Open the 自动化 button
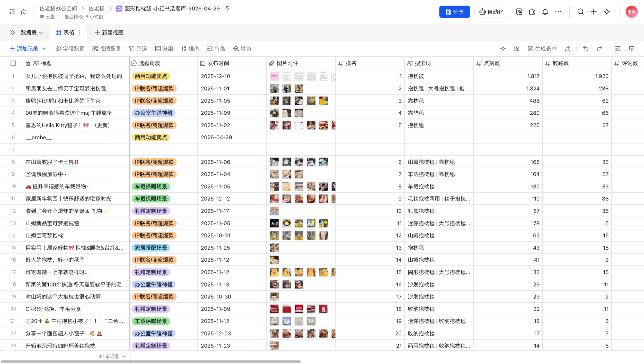The image size is (644, 364). point(491,12)
